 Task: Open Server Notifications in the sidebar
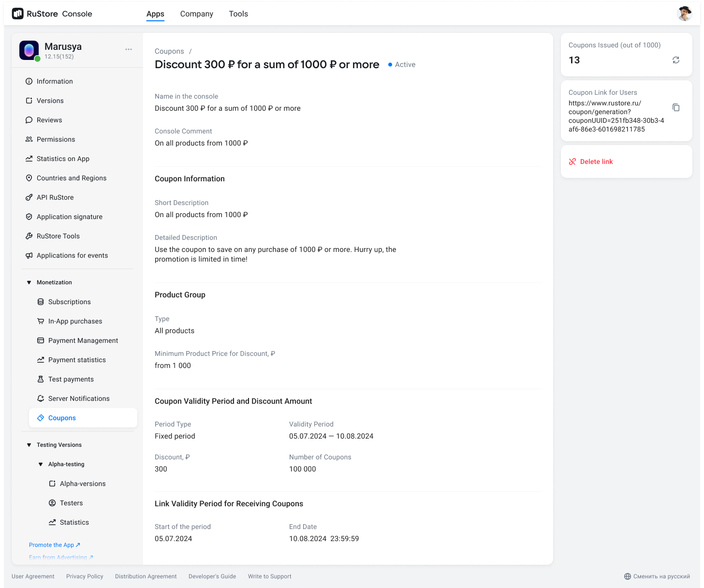[79, 398]
